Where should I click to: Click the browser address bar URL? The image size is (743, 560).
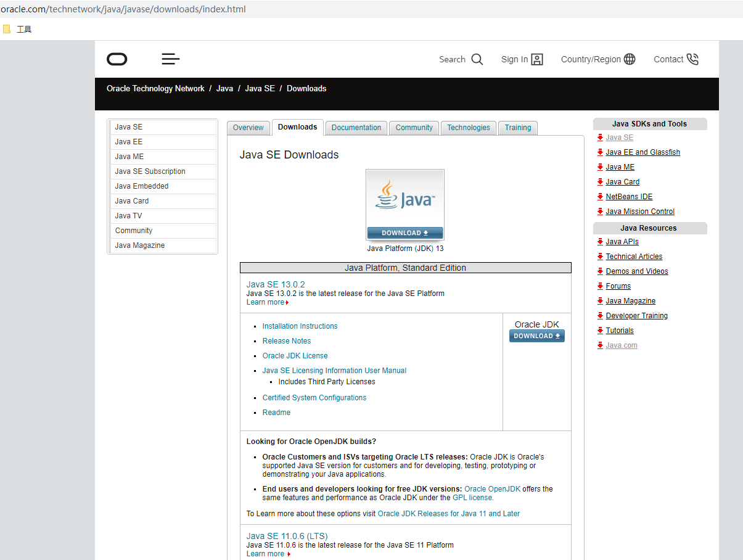click(123, 9)
